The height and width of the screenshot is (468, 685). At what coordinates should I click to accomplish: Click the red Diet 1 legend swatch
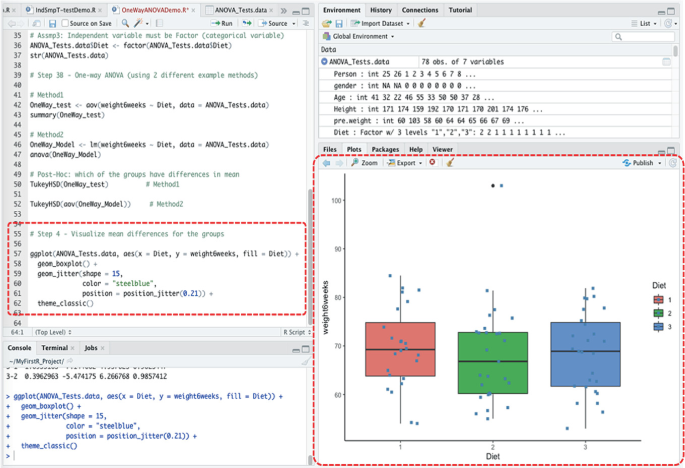[657, 299]
